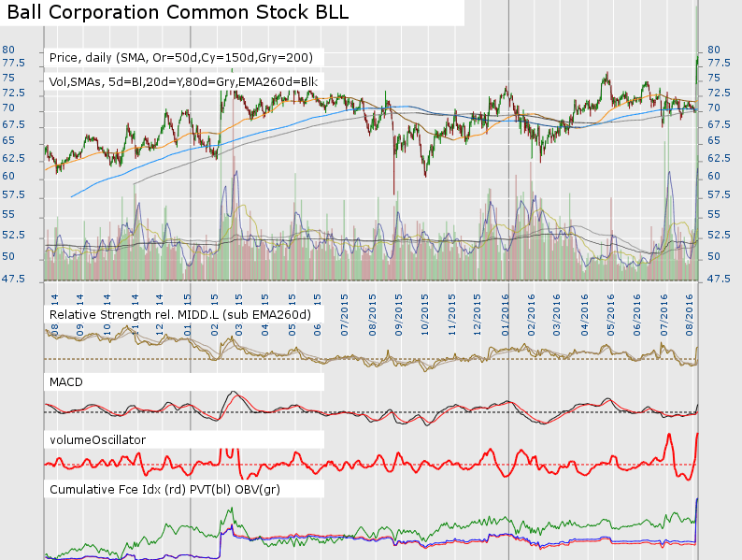742x560 pixels.
Task: Click the 10/2015 date axis label
Action: click(424, 315)
